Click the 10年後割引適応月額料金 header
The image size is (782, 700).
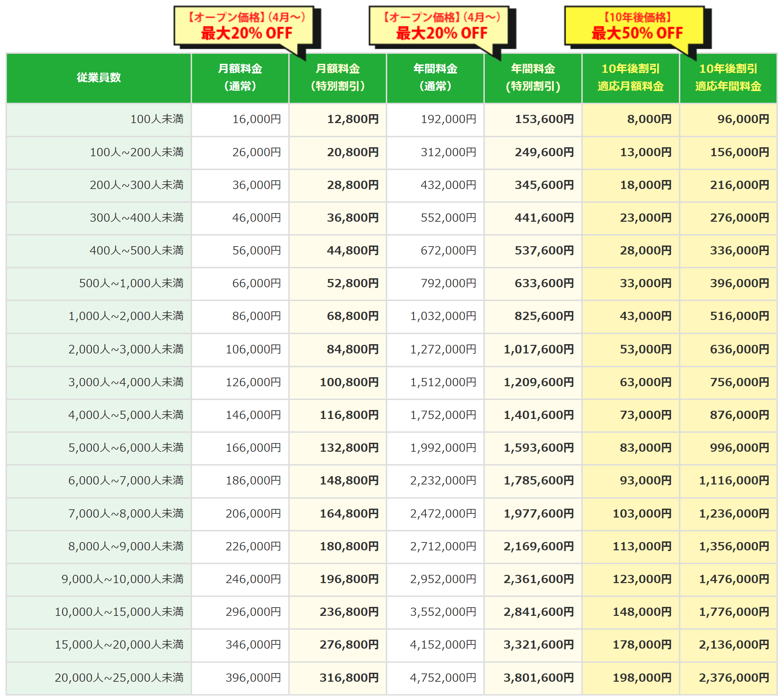[x=630, y=78]
